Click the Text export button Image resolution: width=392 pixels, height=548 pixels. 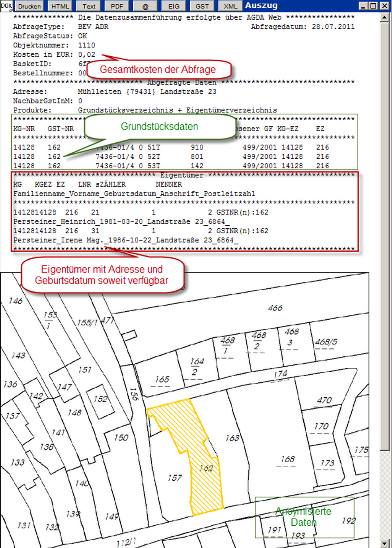coord(89,6)
